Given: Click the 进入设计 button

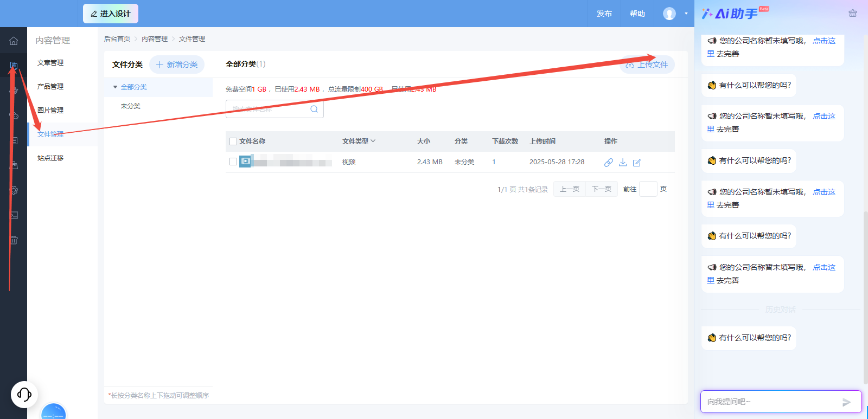Looking at the screenshot, I should [111, 14].
